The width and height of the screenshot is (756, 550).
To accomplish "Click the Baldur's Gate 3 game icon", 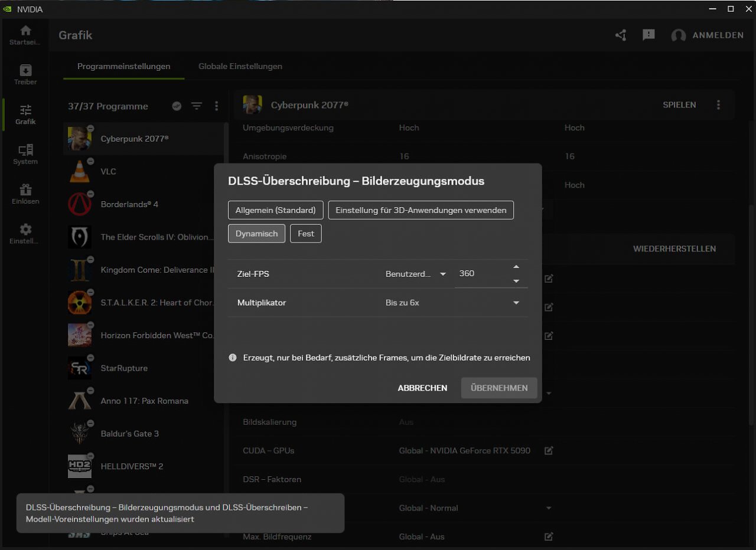I will pyautogui.click(x=79, y=434).
